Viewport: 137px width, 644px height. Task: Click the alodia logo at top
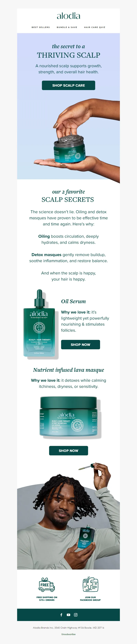tap(68, 16)
